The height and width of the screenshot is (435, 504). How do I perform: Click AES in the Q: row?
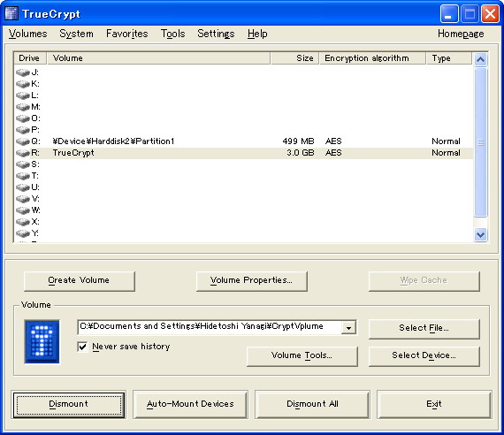[333, 141]
